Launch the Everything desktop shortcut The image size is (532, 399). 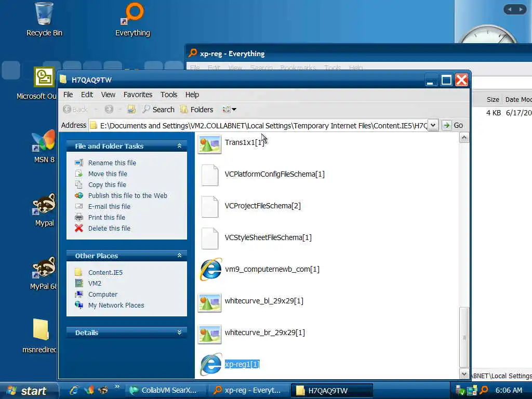pos(132,19)
